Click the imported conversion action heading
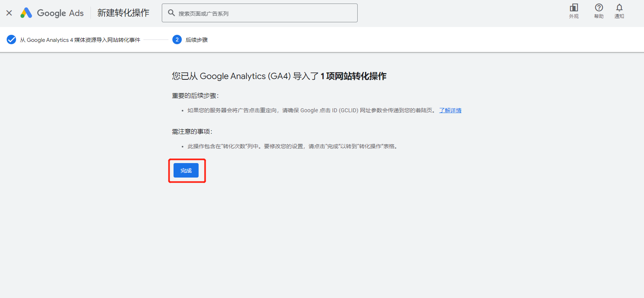 coord(279,76)
